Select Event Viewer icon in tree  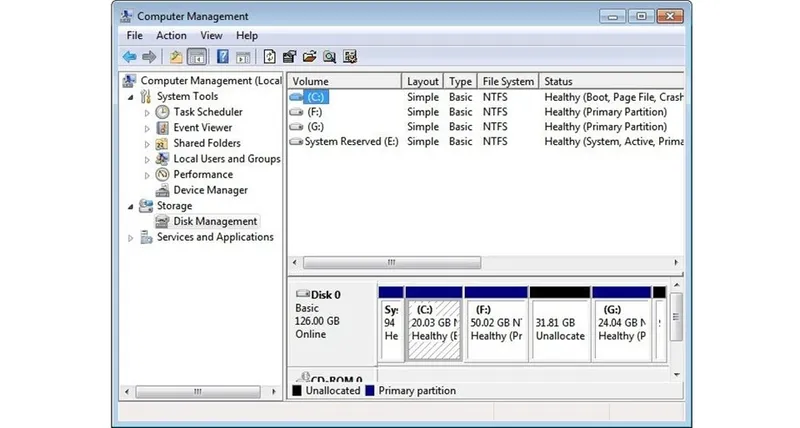click(162, 128)
